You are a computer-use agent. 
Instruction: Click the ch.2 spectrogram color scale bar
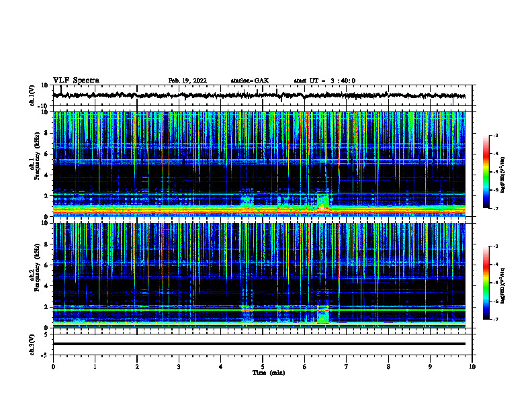click(486, 283)
